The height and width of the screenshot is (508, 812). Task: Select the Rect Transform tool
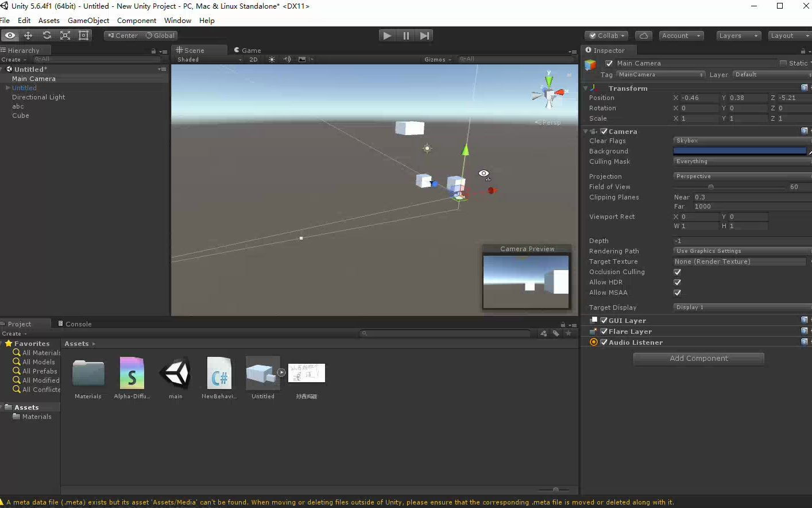click(x=83, y=35)
